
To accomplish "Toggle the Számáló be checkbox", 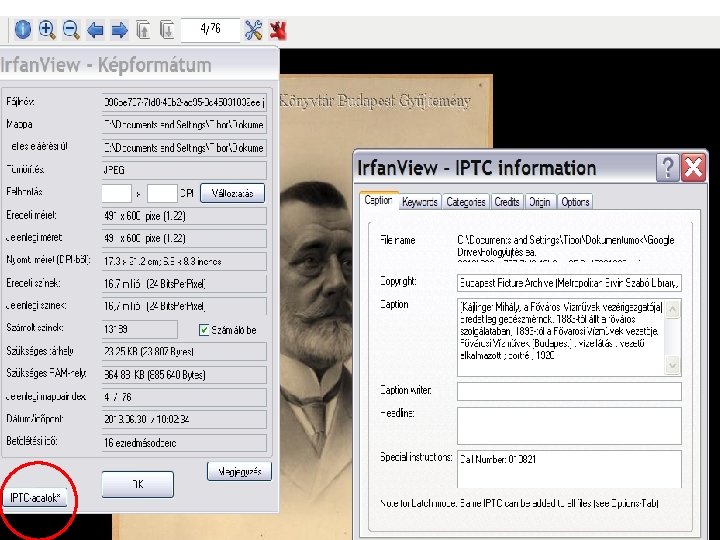I will tap(204, 330).
